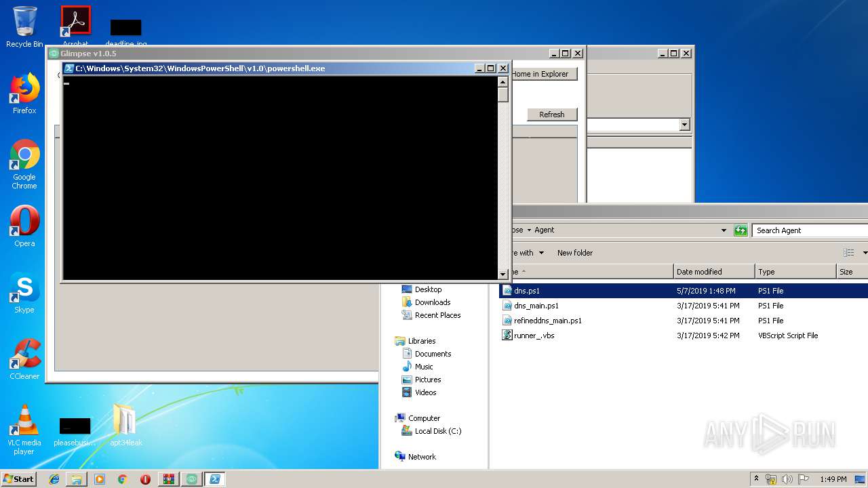This screenshot has width=868, height=488.
Task: Launch CCleaner from the desktop
Action: click(x=24, y=359)
